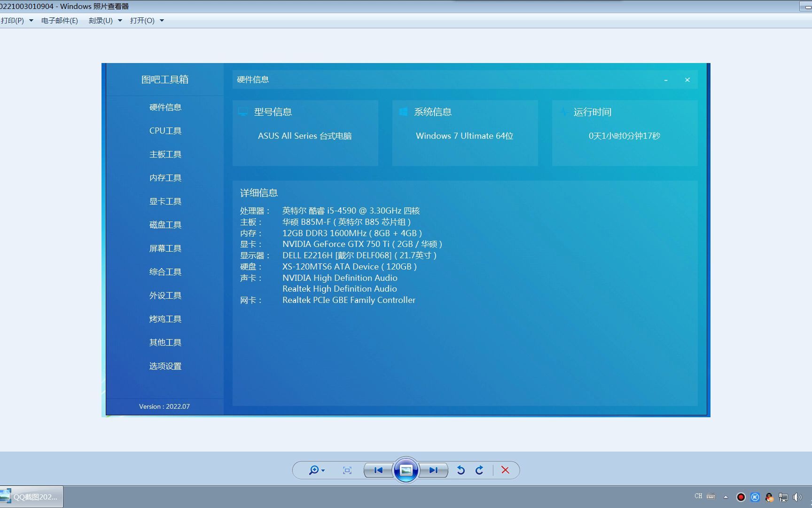Image resolution: width=812 pixels, height=508 pixels.
Task: Open the 打开(O) menu
Action: coord(142,20)
